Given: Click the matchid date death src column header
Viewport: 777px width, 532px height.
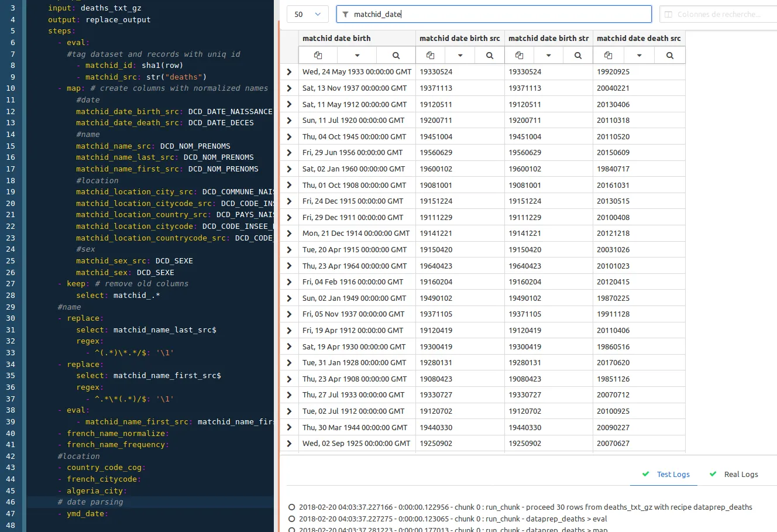Looking at the screenshot, I should pos(639,37).
